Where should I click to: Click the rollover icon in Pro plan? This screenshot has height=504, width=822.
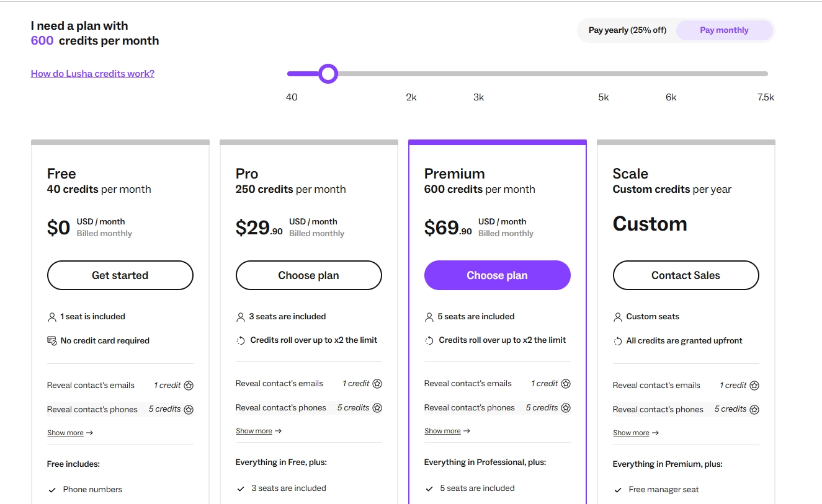point(241,340)
